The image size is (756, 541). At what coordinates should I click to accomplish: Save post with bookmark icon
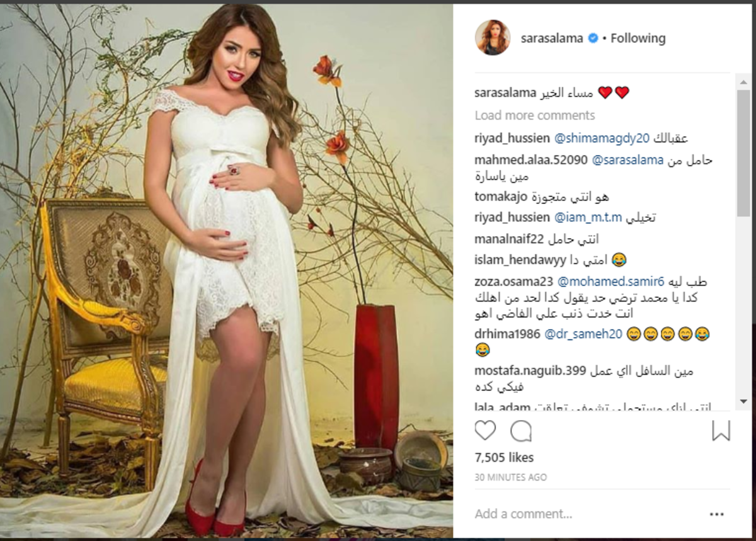click(721, 431)
